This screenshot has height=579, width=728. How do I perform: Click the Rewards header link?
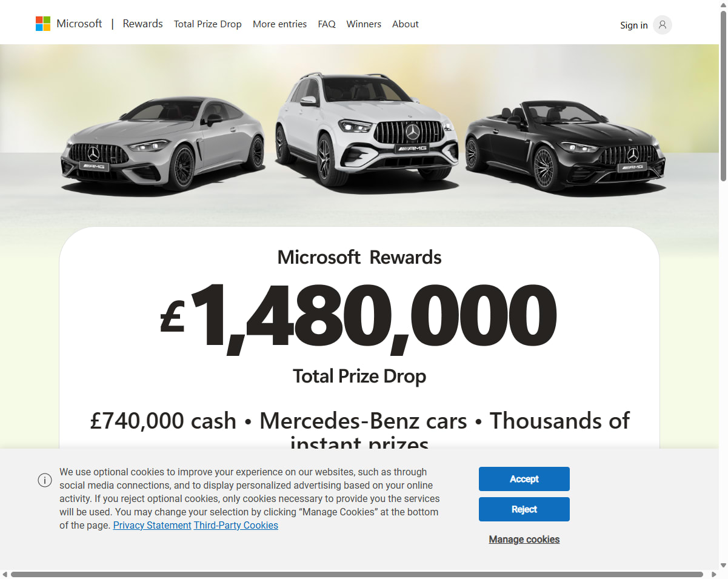click(142, 24)
